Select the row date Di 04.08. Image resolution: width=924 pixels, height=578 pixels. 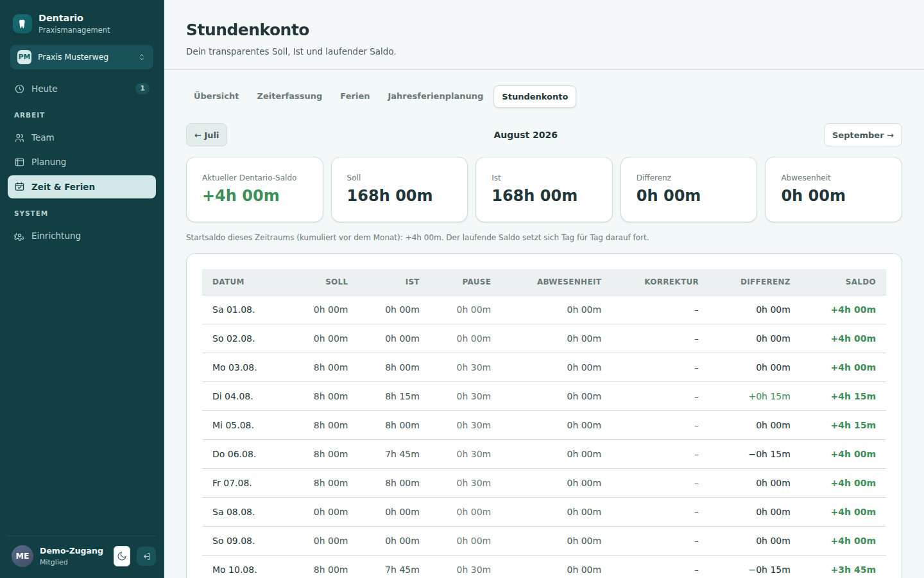point(233,396)
